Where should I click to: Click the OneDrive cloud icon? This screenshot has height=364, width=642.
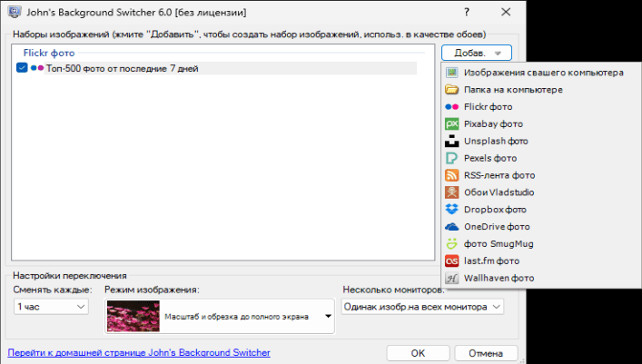pyautogui.click(x=451, y=227)
